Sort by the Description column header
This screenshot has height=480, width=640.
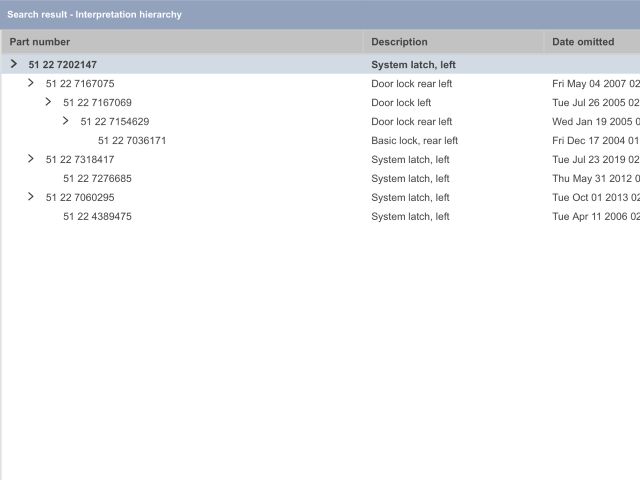399,42
